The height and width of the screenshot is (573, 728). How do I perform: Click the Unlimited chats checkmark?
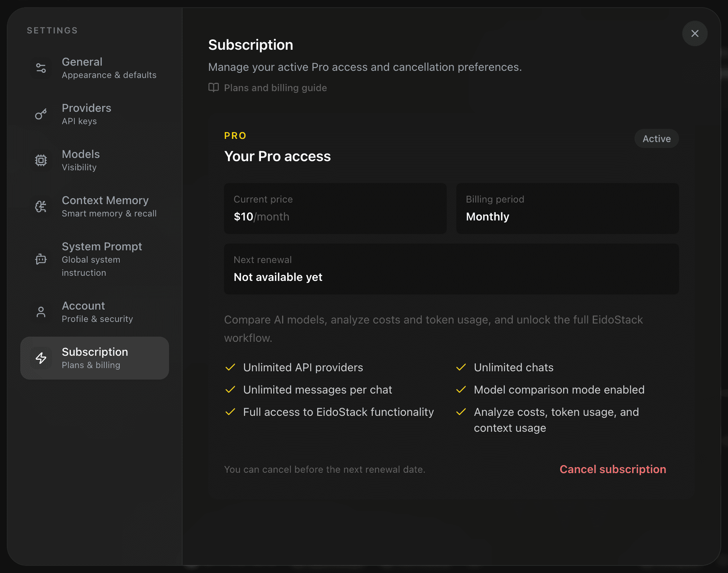461,367
